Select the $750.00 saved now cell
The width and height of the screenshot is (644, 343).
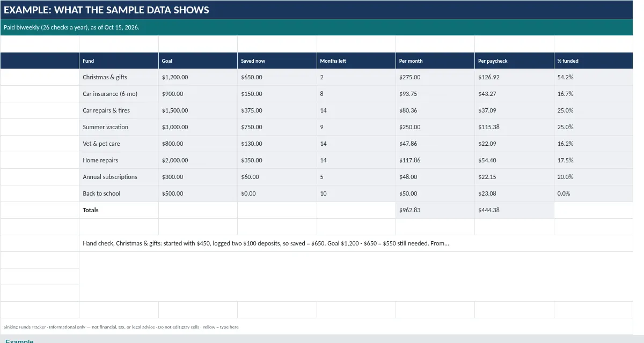click(277, 127)
